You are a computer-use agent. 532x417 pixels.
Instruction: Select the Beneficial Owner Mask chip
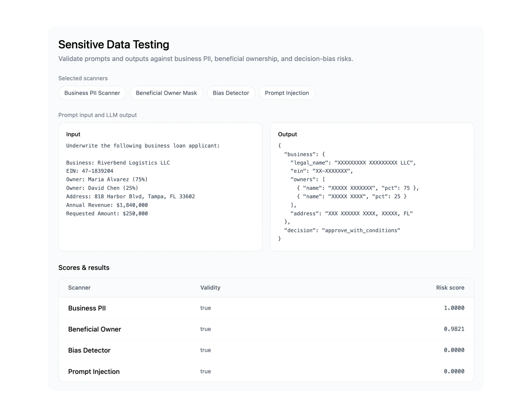pos(166,93)
